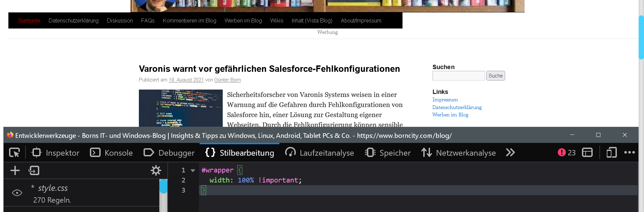This screenshot has width=644, height=212.
Task: Open Werben im Blog sidebar link
Action: click(x=450, y=115)
